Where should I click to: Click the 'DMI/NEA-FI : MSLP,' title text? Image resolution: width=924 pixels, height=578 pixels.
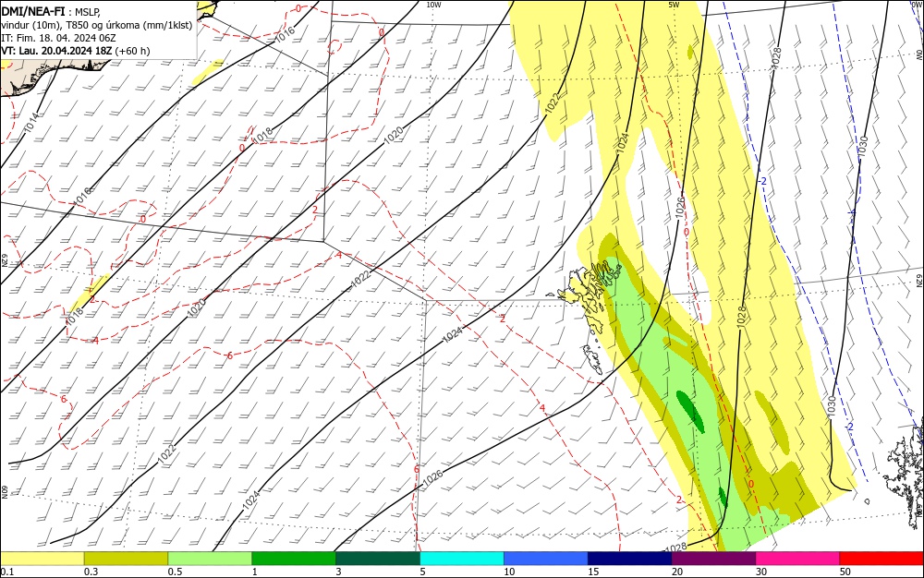51,12
